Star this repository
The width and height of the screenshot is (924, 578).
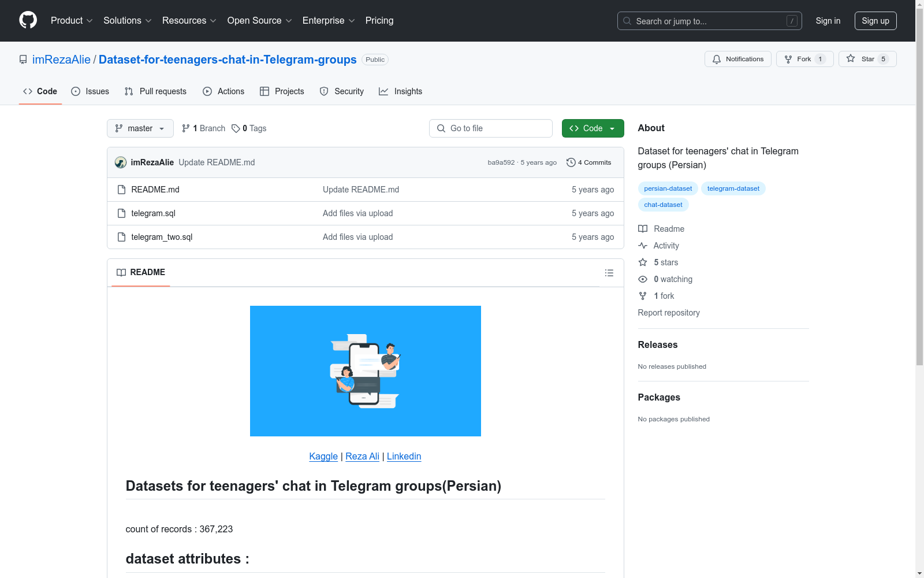tap(867, 59)
